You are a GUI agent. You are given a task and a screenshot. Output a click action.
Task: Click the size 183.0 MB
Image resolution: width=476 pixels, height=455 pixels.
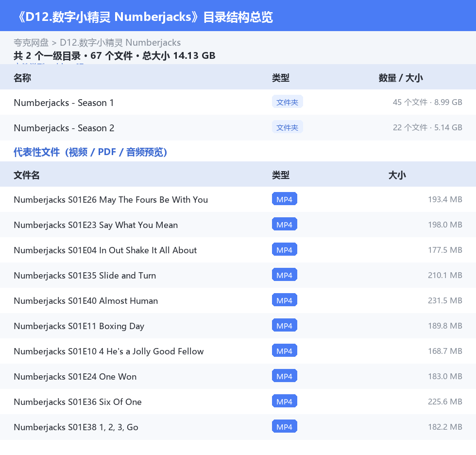pos(445,376)
